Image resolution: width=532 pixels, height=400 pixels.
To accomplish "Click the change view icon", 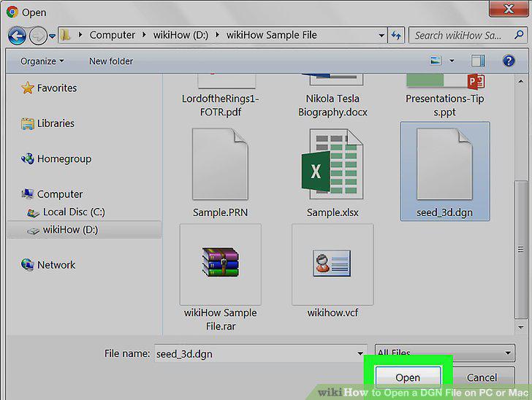I will [436, 61].
